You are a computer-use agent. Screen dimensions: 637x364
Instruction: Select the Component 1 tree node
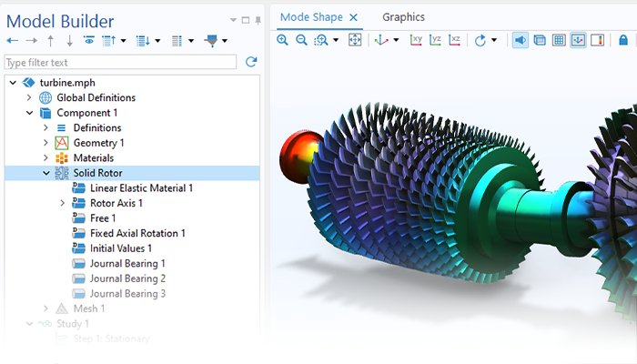[87, 113]
